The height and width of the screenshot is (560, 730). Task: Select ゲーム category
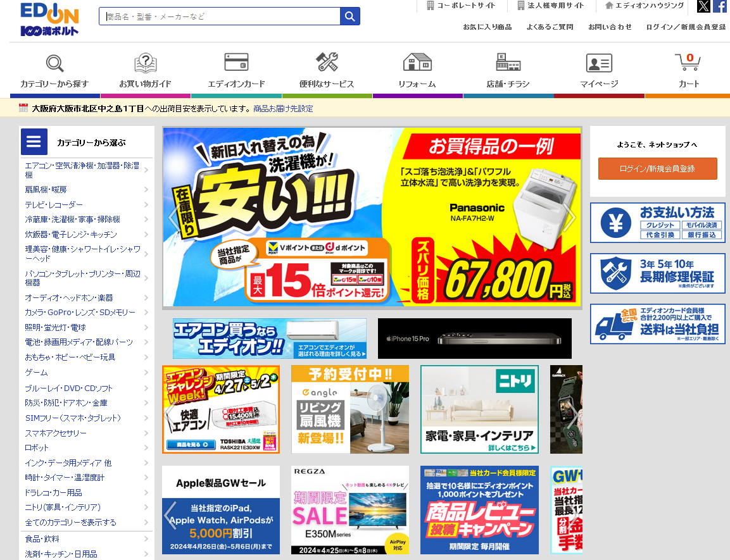pos(87,373)
